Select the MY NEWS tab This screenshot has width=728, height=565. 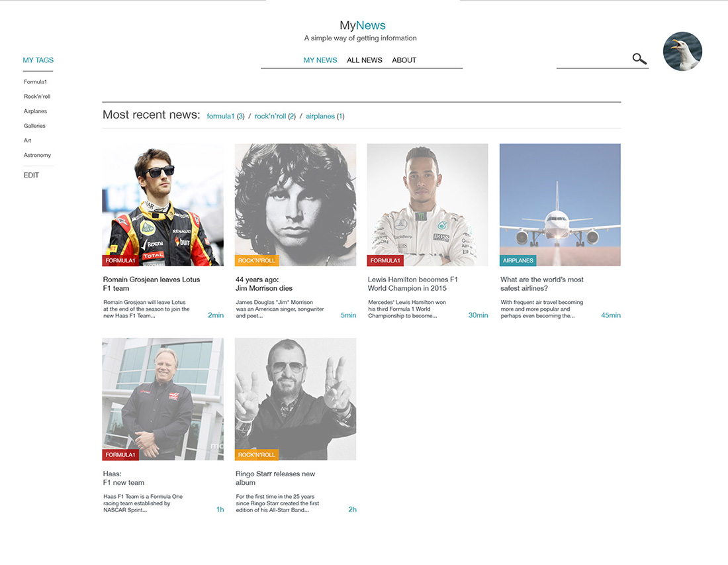coord(320,60)
